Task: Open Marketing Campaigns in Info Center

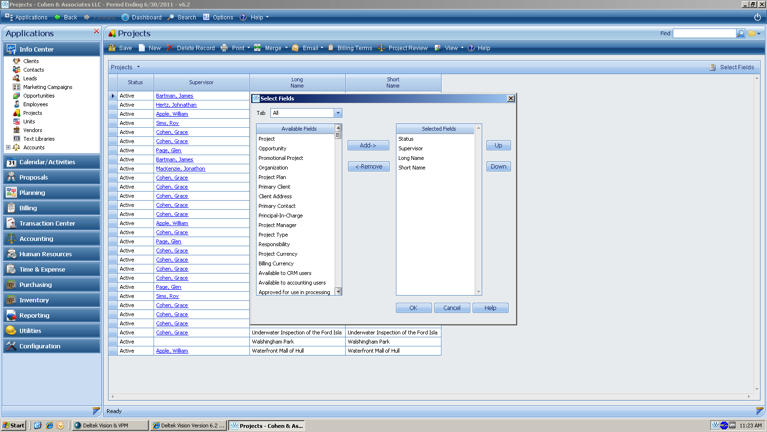Action: point(47,87)
